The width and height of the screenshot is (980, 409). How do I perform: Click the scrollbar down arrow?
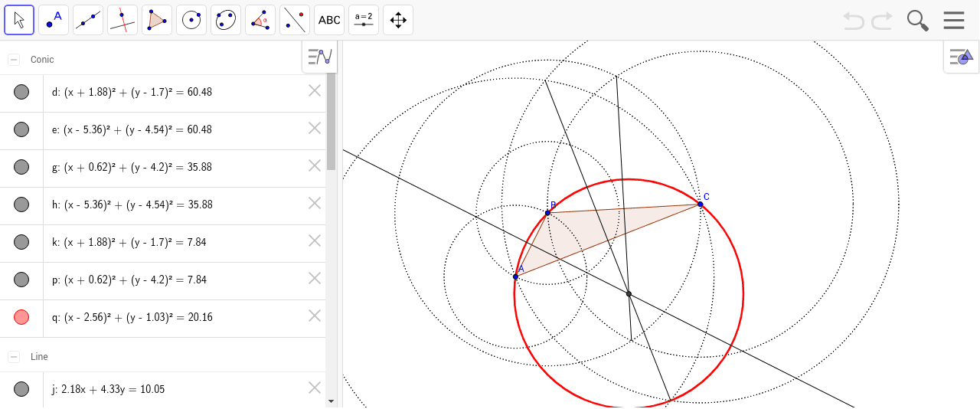331,401
